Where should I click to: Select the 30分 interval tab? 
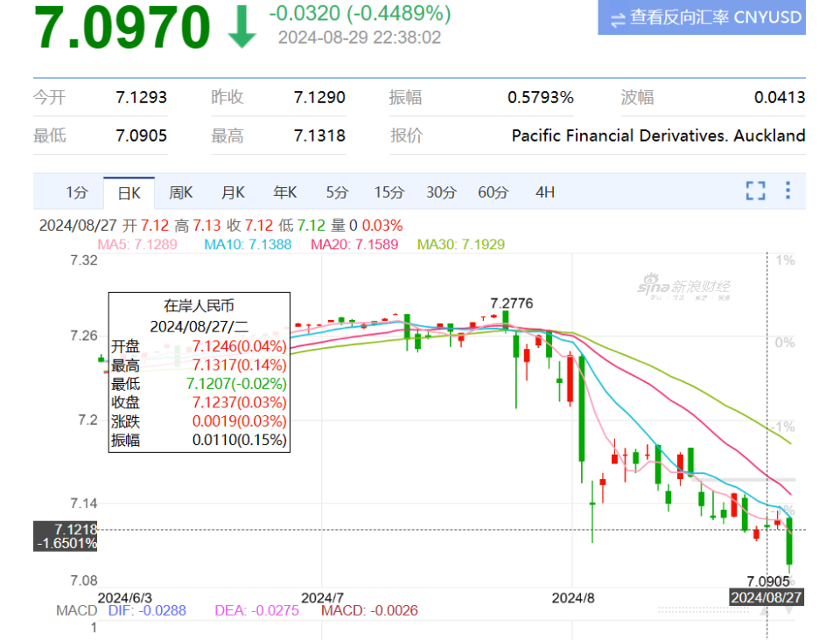pos(441,192)
